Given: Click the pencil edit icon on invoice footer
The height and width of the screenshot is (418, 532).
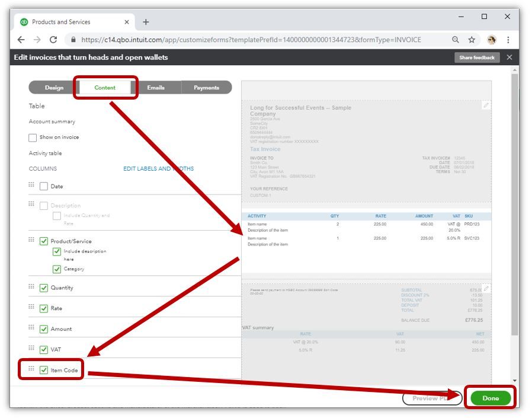Looking at the screenshot, I should tap(486, 288).
